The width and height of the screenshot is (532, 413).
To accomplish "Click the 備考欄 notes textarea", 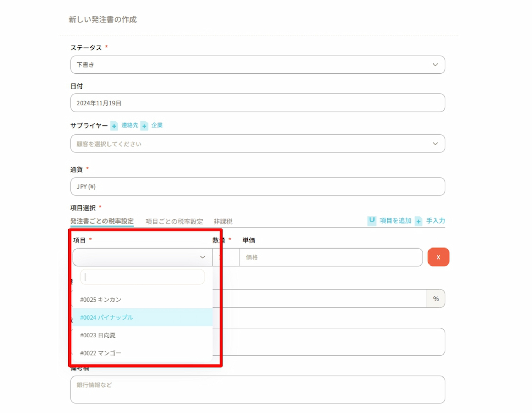I will (x=257, y=390).
